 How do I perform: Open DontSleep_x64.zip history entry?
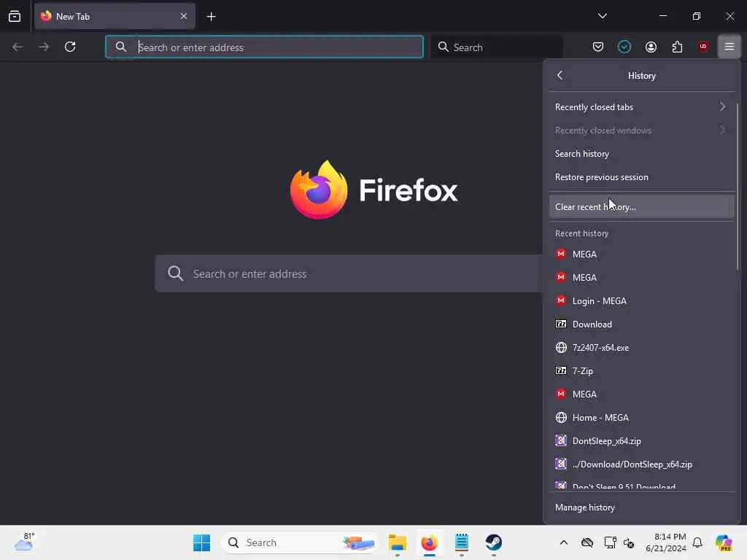tap(641, 440)
